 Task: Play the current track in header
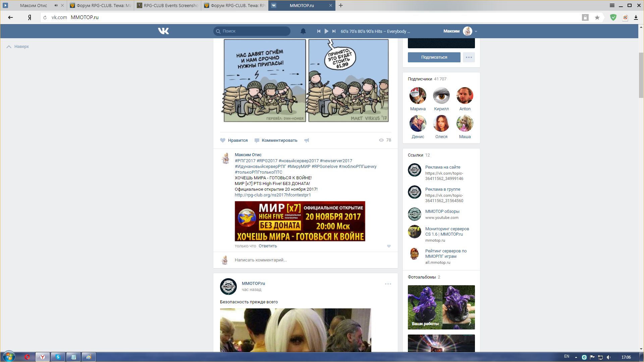(x=326, y=31)
